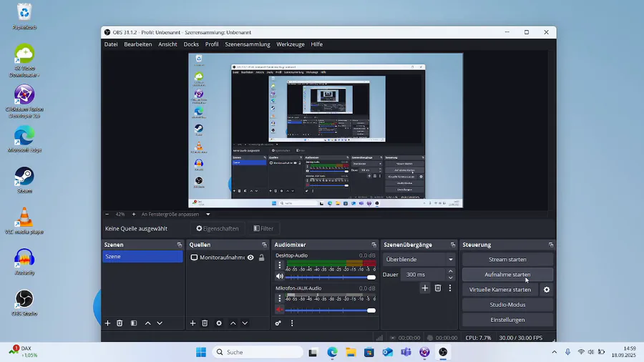Open Audacity desktop shortcut
Viewport: 644px width, 362px height.
pyautogui.click(x=24, y=263)
